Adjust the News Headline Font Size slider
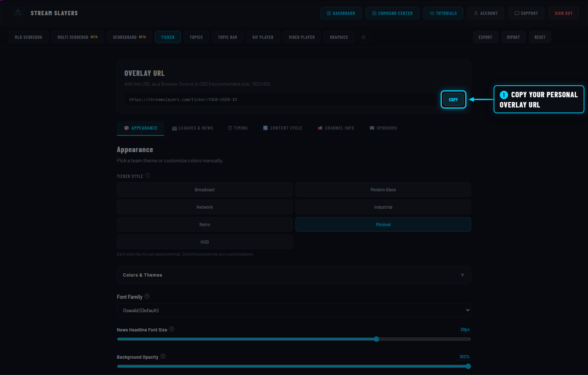This screenshot has width=588, height=375. [x=294, y=339]
